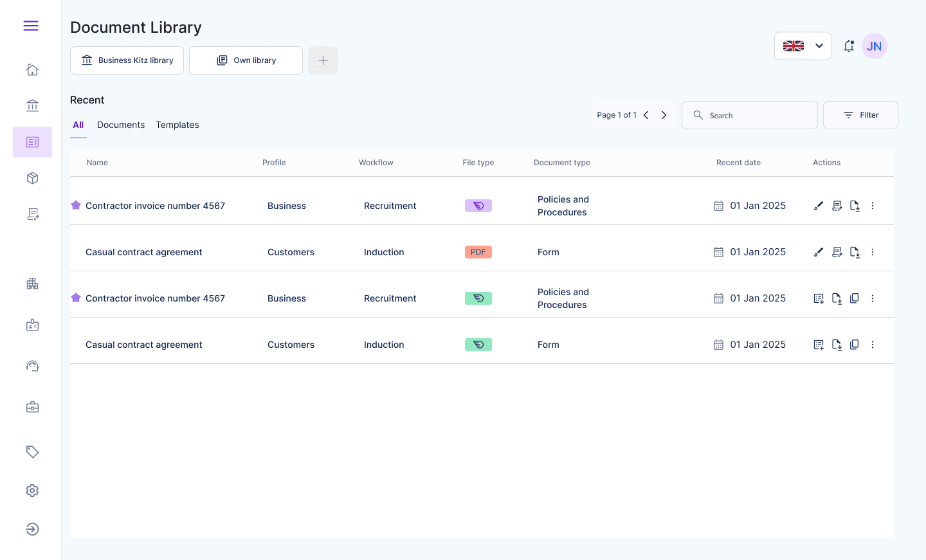Screen dimensions: 926x560
Task: Go to Home from the sidebar
Action: click(32, 69)
